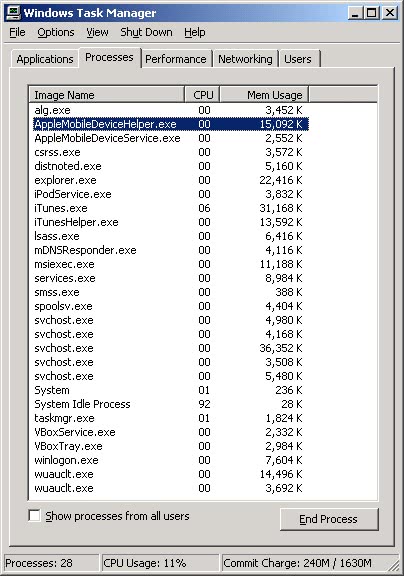Screen dimensions: 404x576
Task: Click the Task Manager title bar icon
Action: 13,13
